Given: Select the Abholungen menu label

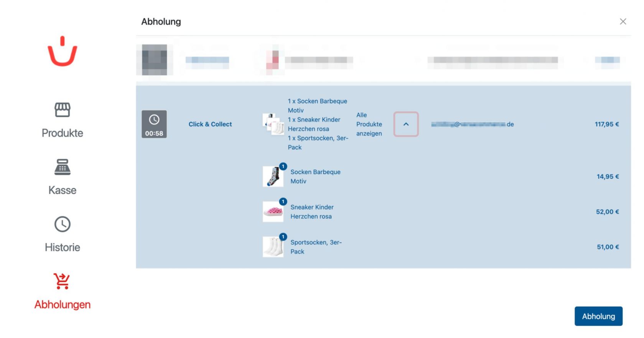Looking at the screenshot, I should 63,305.
